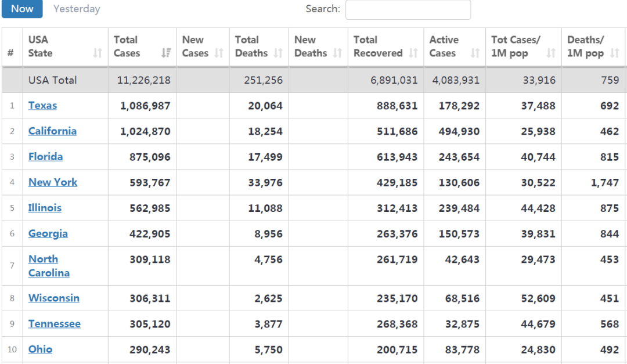Sort by Deaths/1M pop column icon

[x=615, y=53]
